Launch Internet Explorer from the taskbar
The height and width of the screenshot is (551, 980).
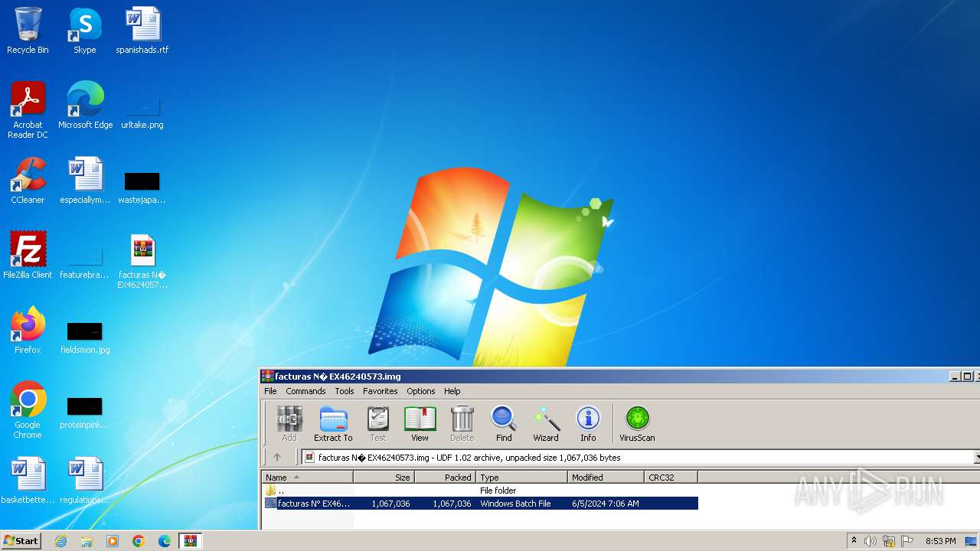click(x=60, y=541)
